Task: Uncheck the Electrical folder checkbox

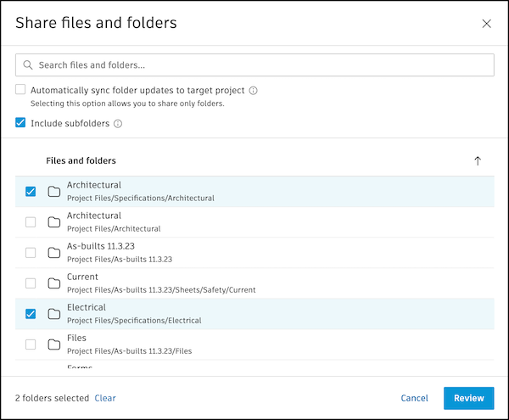Action: coord(31,314)
